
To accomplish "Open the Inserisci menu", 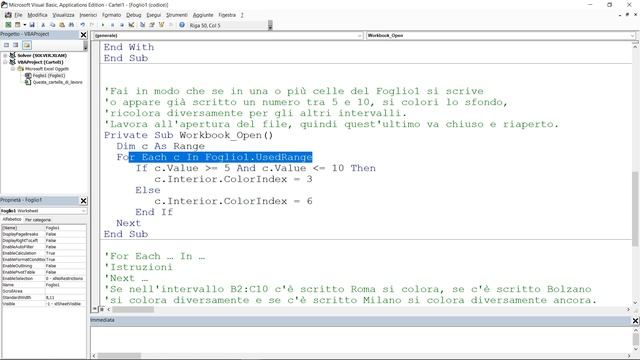I will click(88, 15).
